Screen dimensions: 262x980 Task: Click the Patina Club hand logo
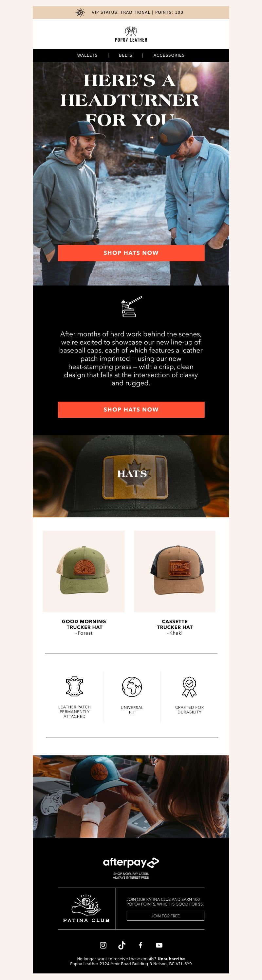pos(86,909)
